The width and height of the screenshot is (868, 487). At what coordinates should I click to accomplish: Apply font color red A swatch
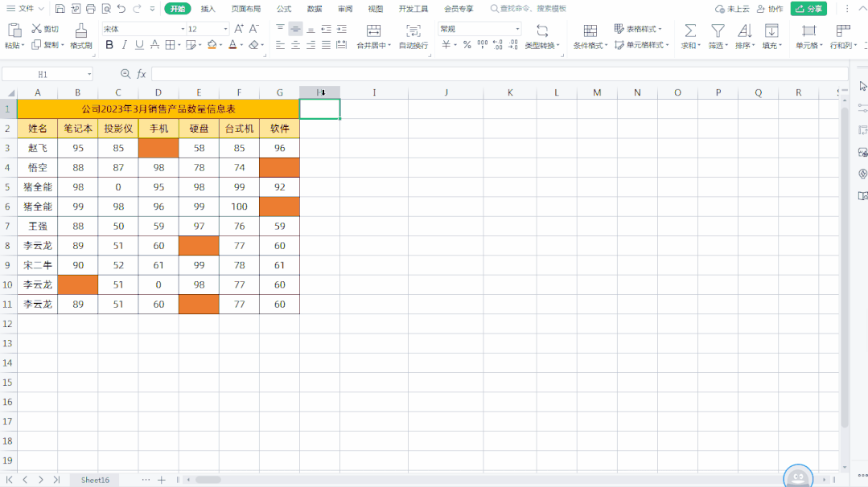[x=232, y=45]
